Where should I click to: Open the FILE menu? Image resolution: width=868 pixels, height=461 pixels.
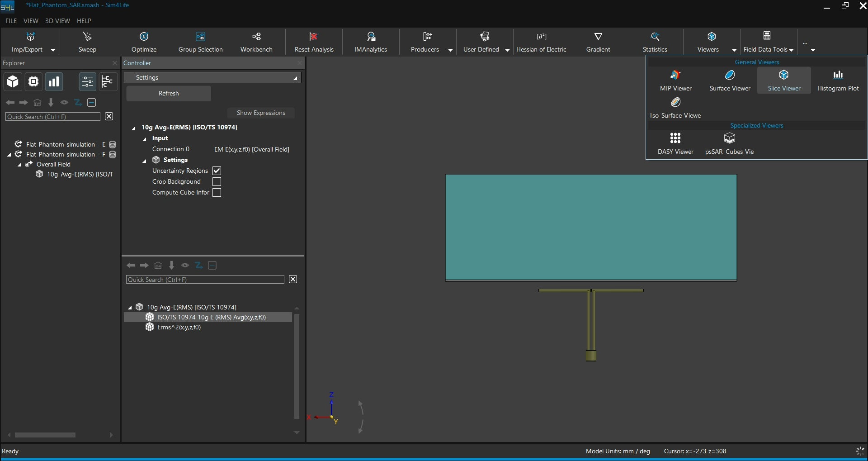pos(11,21)
